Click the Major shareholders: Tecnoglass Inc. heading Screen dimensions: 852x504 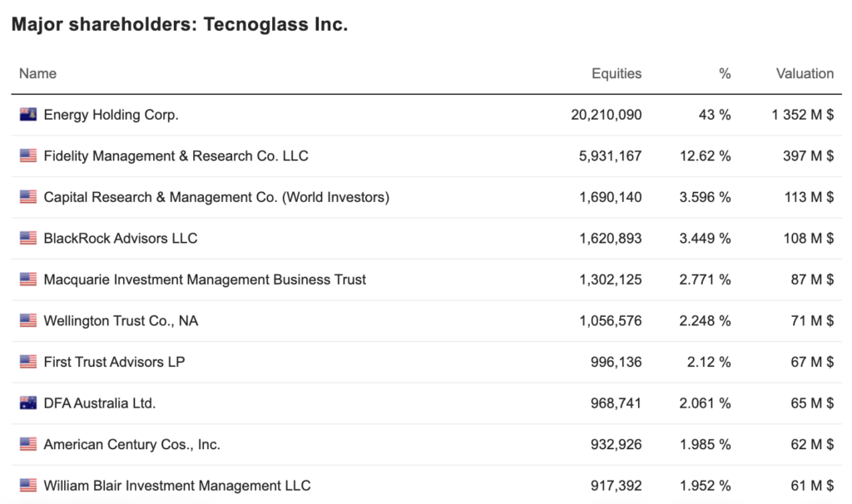point(180,25)
